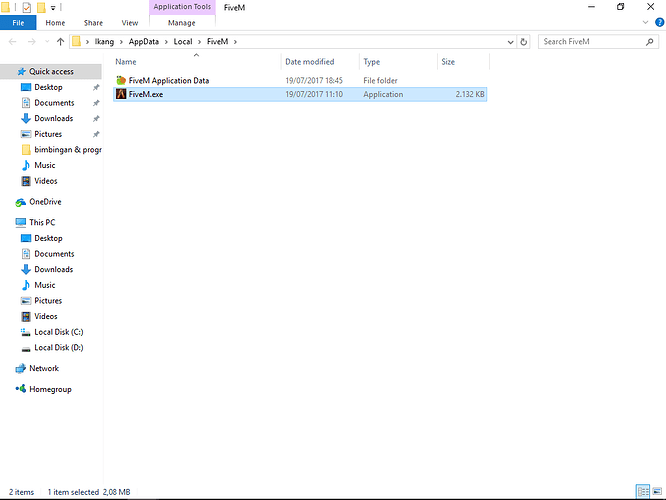Open Videos under Quick access
The height and width of the screenshot is (500, 666).
[x=45, y=181]
